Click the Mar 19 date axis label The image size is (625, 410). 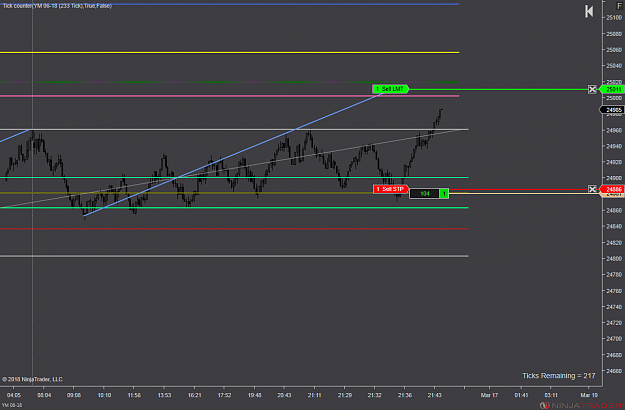pyautogui.click(x=589, y=395)
